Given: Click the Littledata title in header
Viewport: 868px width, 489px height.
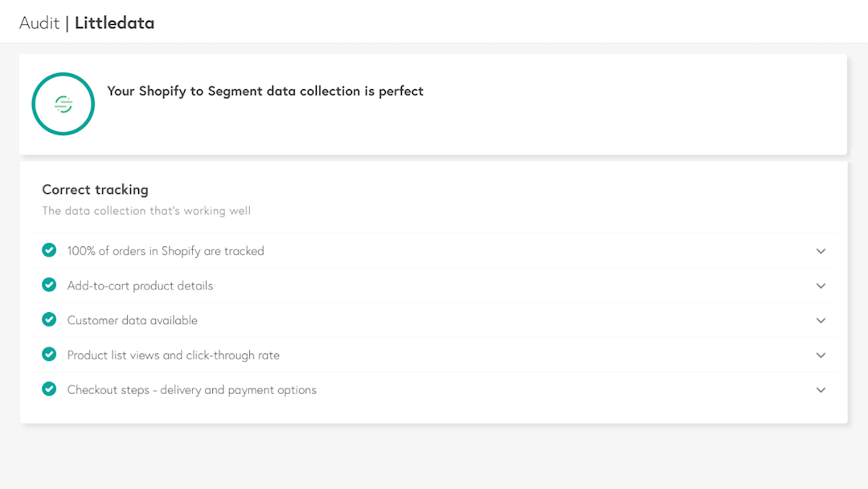Looking at the screenshot, I should pos(114,23).
